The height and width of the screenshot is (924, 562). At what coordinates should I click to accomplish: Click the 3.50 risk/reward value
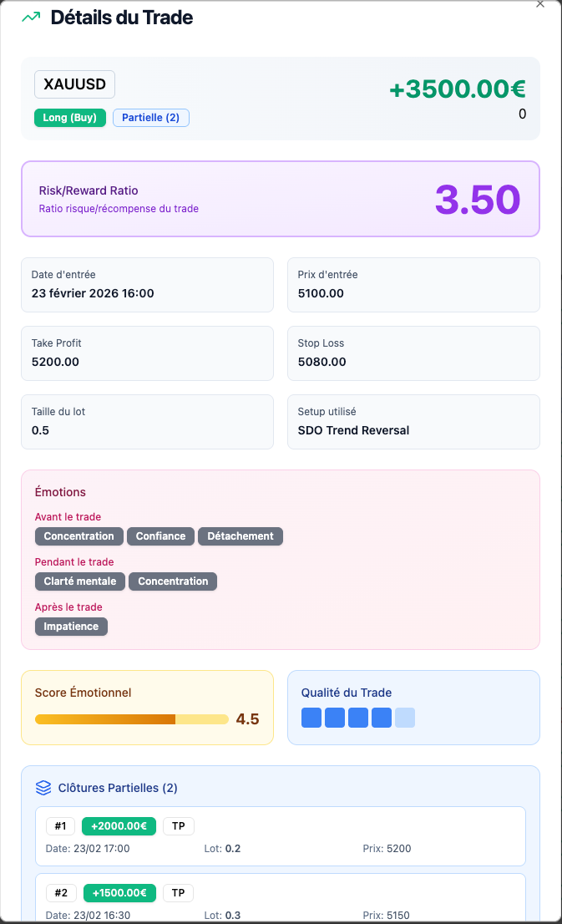pyautogui.click(x=478, y=199)
